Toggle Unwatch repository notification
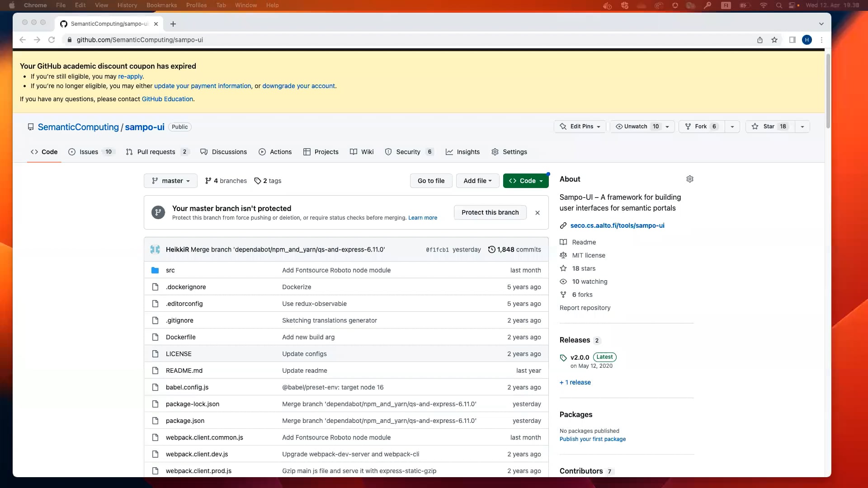 635,127
